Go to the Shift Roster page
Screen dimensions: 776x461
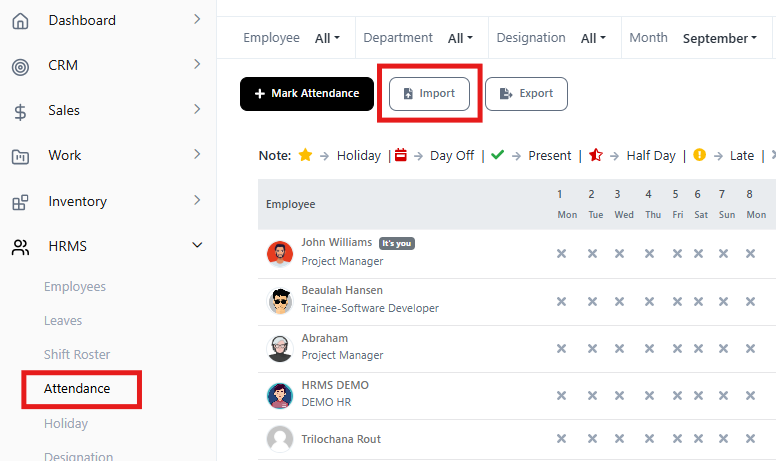77,355
